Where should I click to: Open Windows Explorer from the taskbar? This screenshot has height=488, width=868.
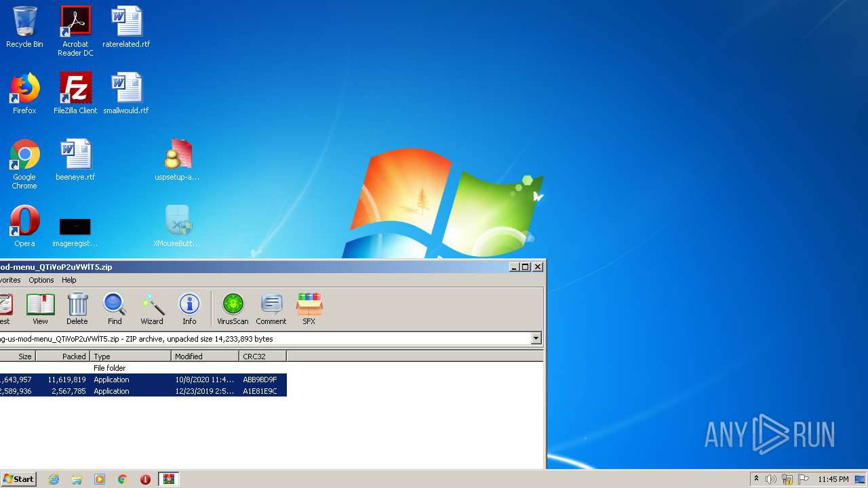(x=77, y=479)
